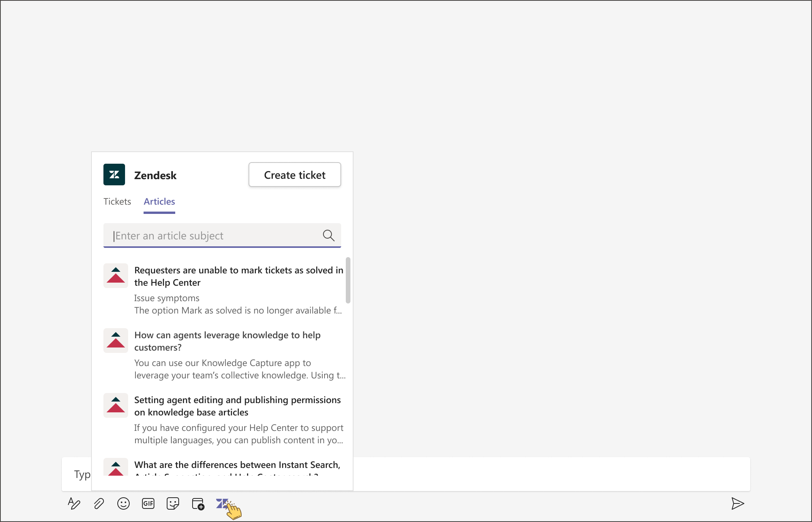Schedule a meeting from compose toolbar

point(198,504)
